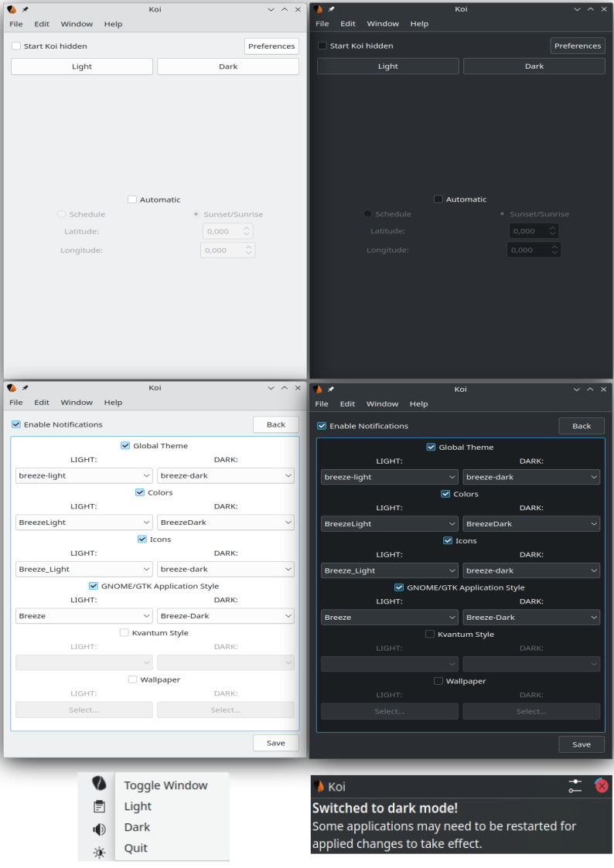
Task: Click Save button in dark preferences window
Action: 582,744
